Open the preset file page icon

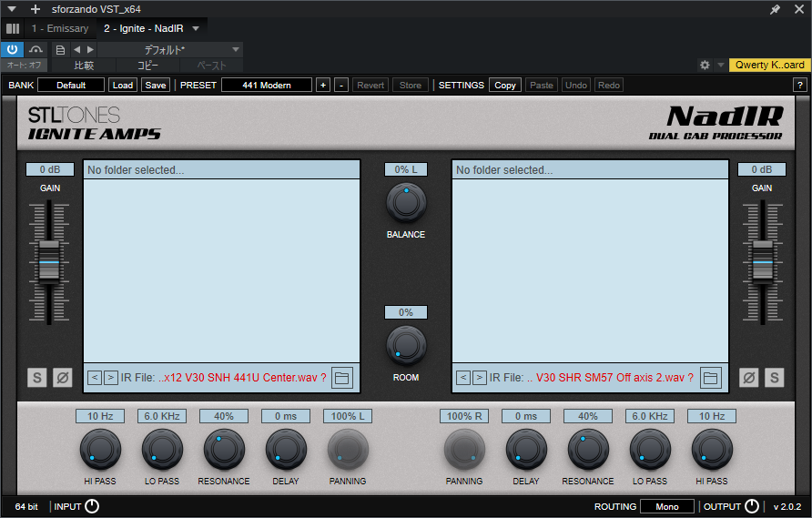coord(61,50)
